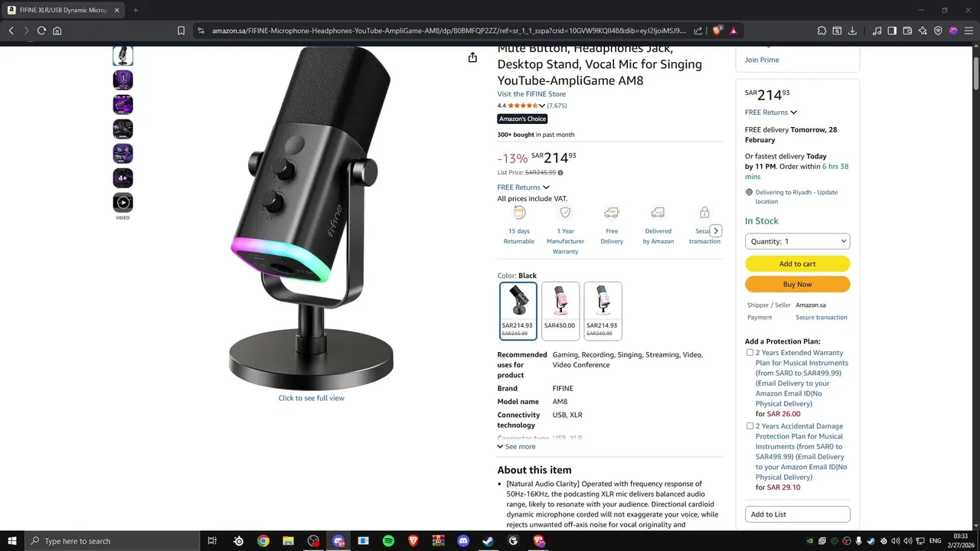Go to the browser home icon
This screenshot has height=551, width=980.
[57, 31]
